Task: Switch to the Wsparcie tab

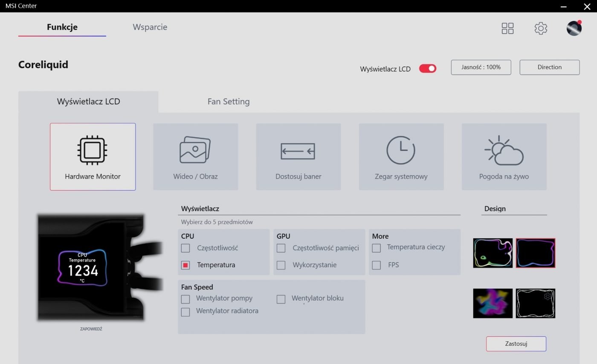Action: (150, 27)
